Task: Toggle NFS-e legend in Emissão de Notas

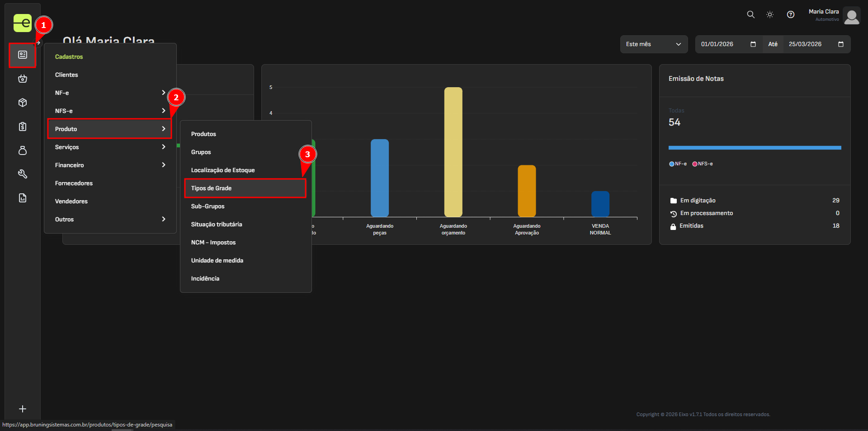Action: (x=702, y=164)
